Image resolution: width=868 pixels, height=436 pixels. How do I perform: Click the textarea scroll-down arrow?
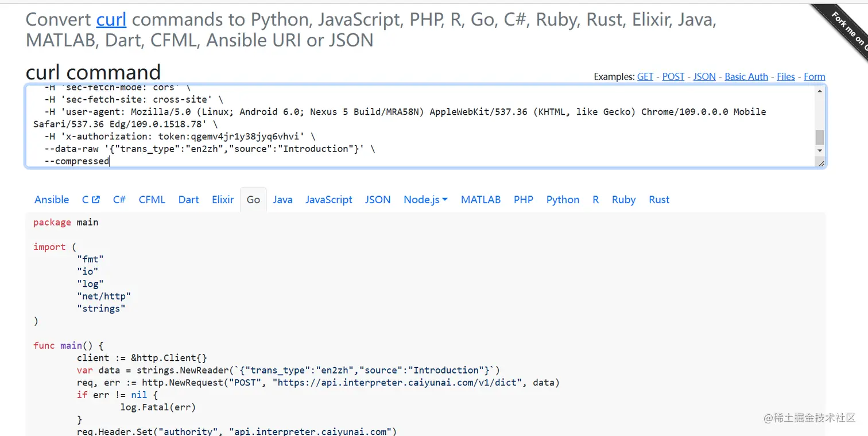coord(820,150)
